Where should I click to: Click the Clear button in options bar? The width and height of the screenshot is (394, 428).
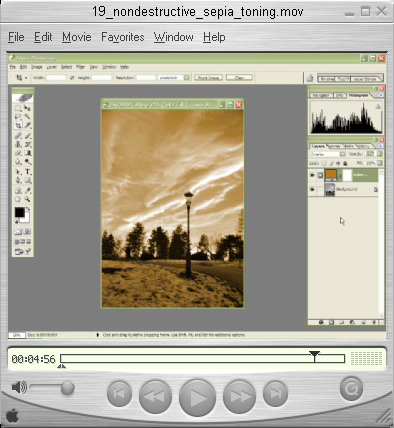(239, 78)
